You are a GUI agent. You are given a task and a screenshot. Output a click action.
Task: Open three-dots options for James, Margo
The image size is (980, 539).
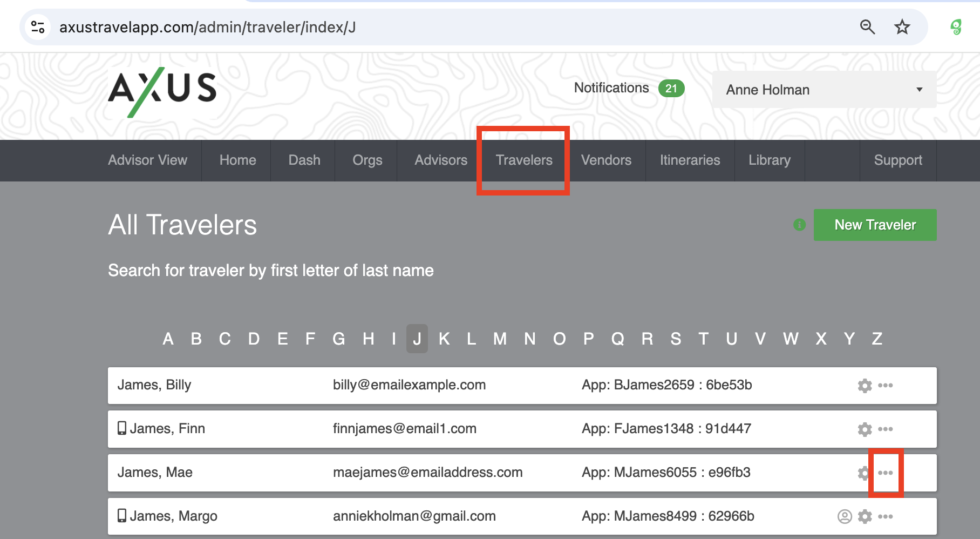click(x=885, y=517)
